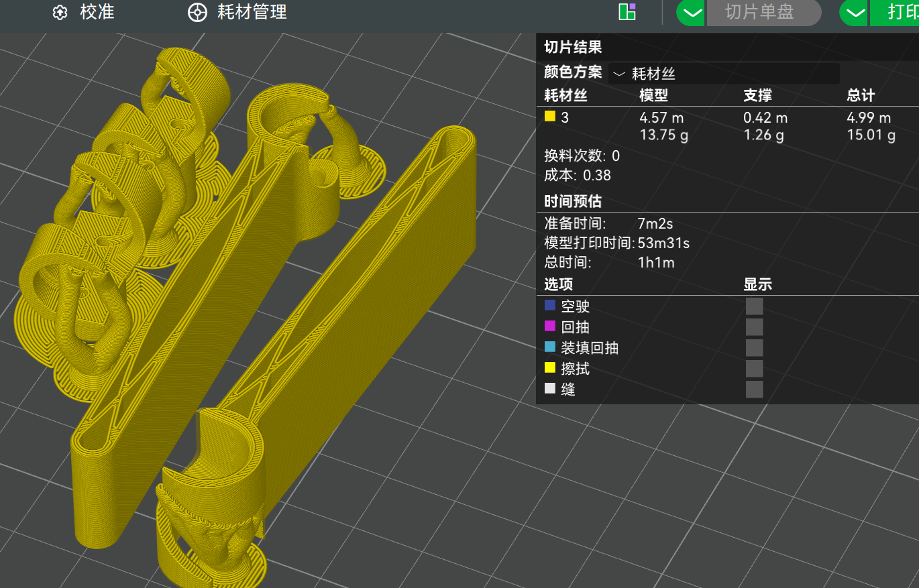Click the 模型打印时间 53m31s value
Image resolution: width=919 pixels, height=588 pixels.
[663, 243]
